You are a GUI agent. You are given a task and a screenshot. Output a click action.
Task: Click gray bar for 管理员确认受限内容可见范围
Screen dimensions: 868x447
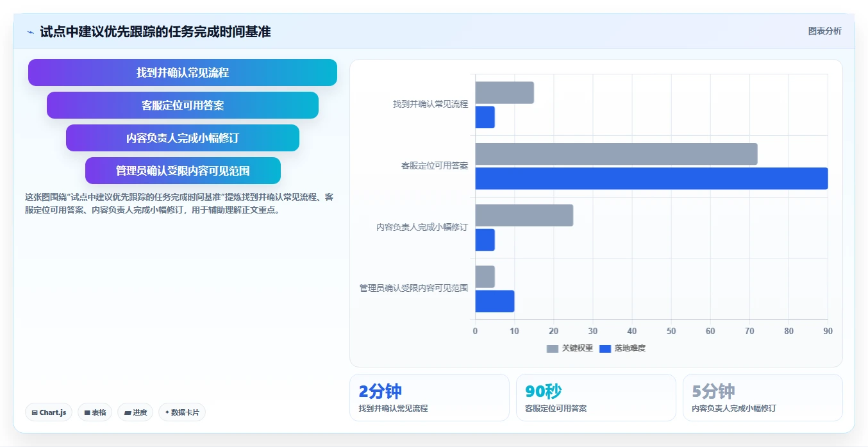[485, 277]
